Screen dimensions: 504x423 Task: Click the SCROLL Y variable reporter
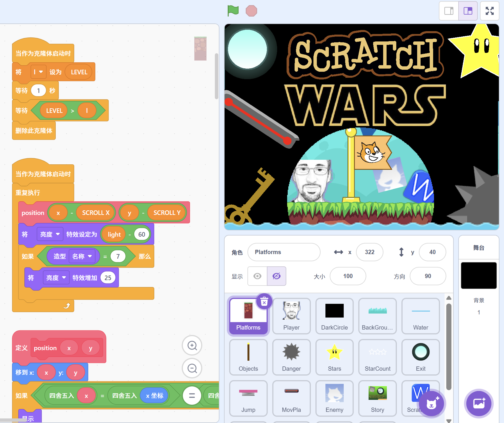pos(167,213)
